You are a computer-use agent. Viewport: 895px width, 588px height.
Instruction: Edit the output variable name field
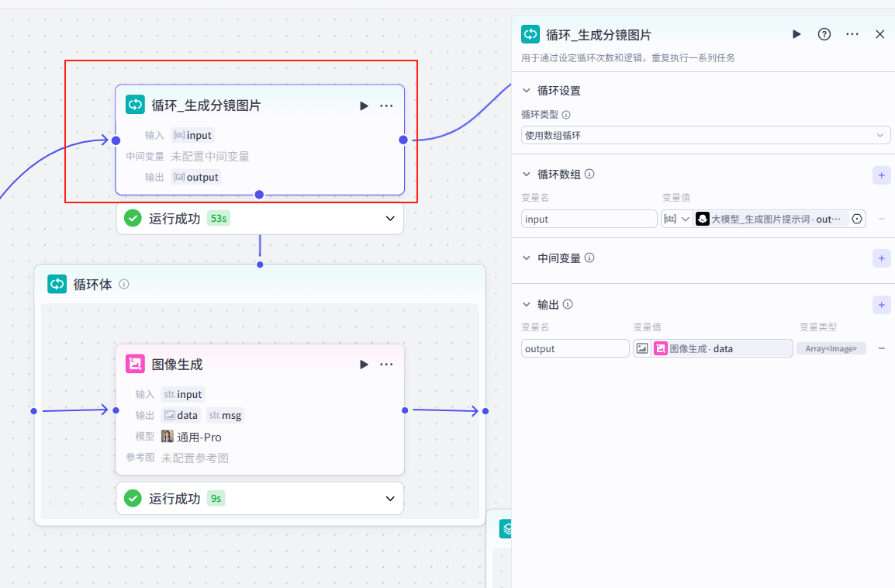(x=575, y=349)
